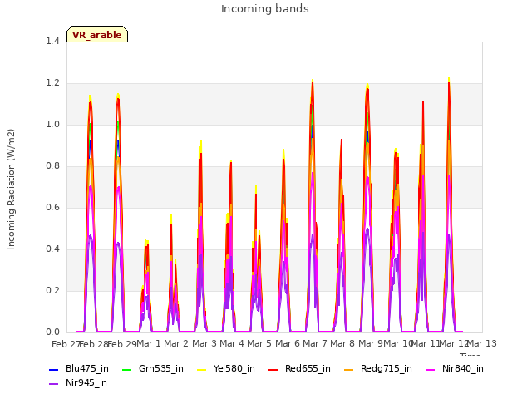The width and height of the screenshot is (532, 399).
Task: Toggle the Nir945_in legend entry
Action: tap(78, 382)
